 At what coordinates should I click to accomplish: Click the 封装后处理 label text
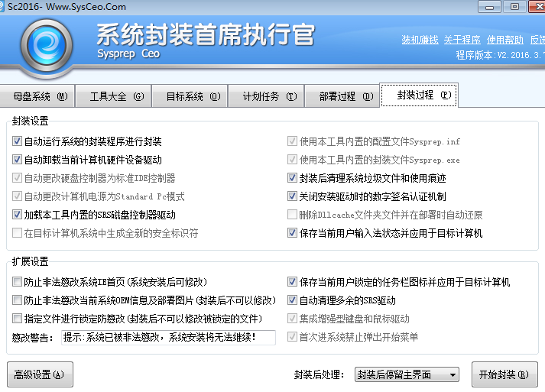[319, 374]
